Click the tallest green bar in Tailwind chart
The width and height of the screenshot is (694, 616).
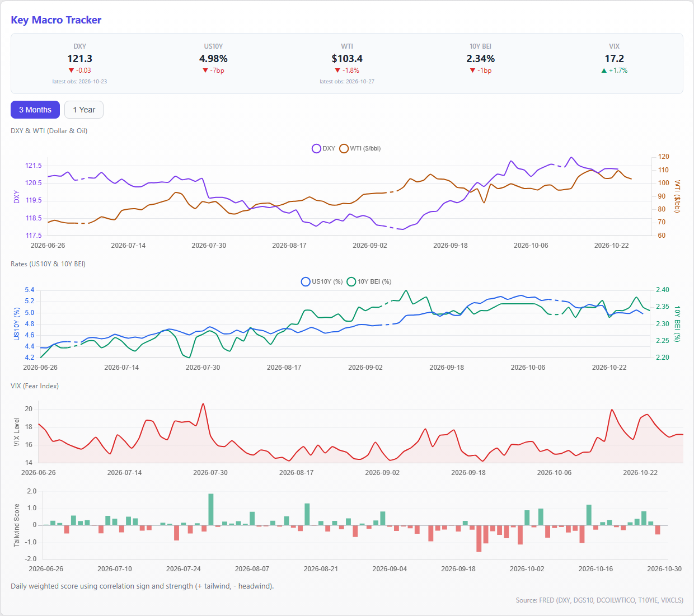pyautogui.click(x=211, y=509)
